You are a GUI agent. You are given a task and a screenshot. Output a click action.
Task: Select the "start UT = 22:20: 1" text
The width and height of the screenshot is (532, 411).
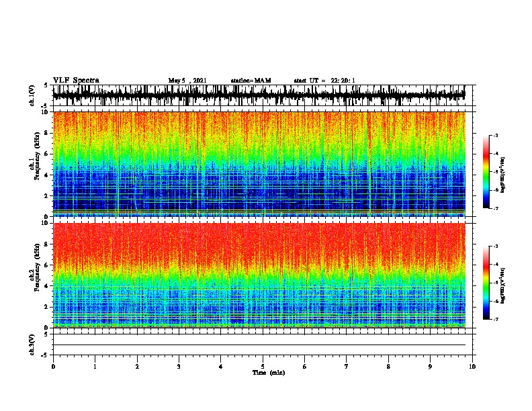point(324,81)
